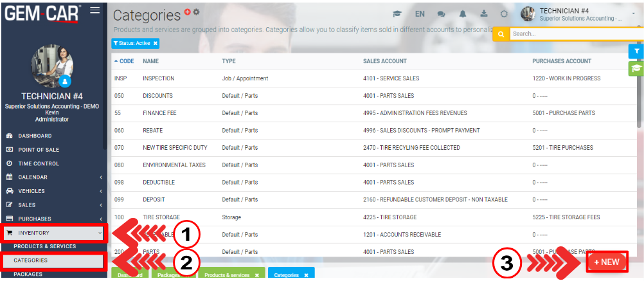
Task: Open the chat messages icon in header
Action: tap(441, 14)
